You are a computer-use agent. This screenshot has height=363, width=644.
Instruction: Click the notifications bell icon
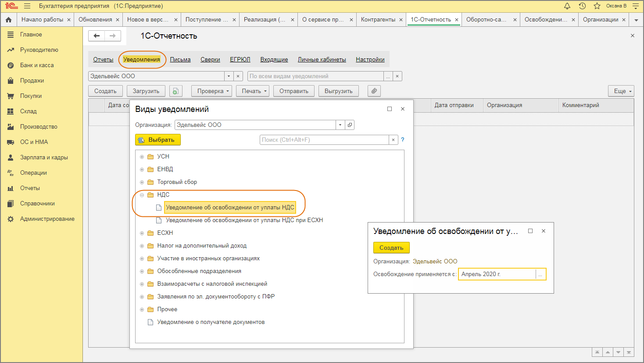coord(567,6)
